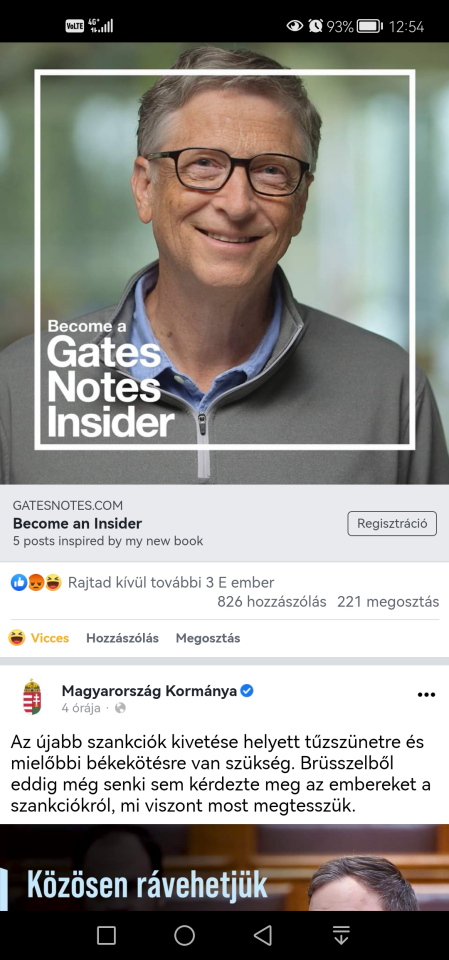Open Magyarország Kormánya page name
Screen dimensions: 449x960
coord(149,691)
